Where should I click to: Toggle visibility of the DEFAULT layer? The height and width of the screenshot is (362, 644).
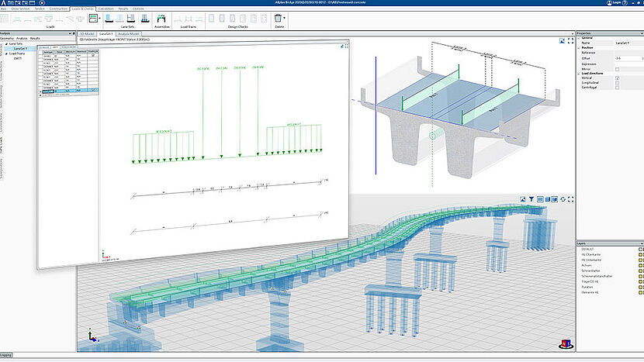(x=640, y=249)
